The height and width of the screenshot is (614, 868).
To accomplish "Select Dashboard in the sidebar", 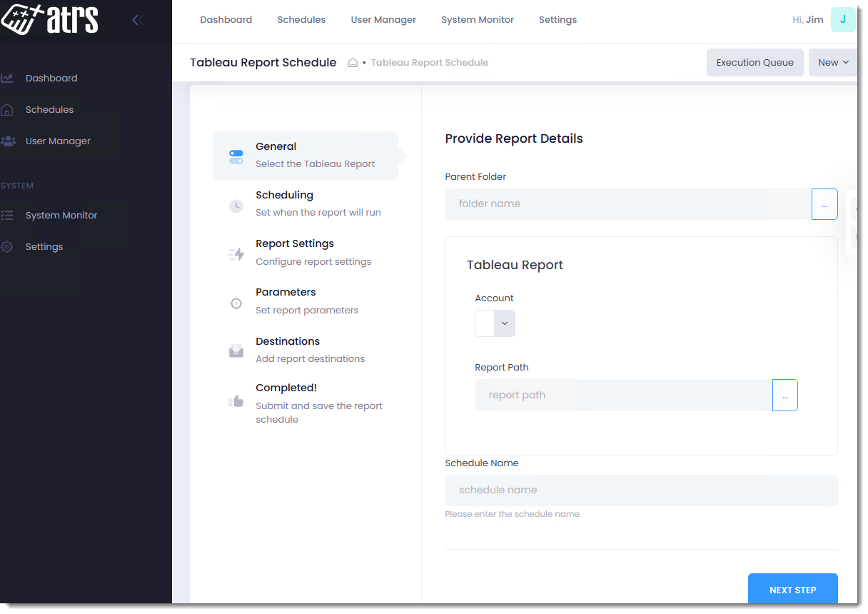I will (51, 78).
